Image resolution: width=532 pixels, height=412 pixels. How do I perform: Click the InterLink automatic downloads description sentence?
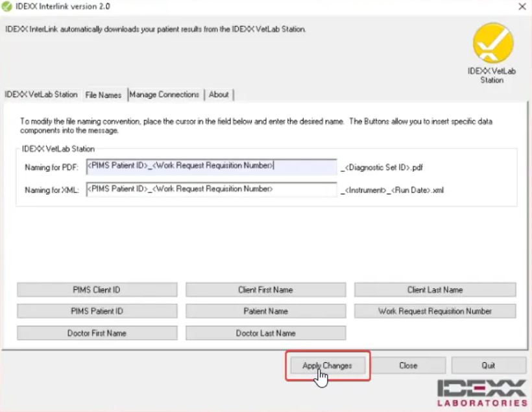click(x=156, y=29)
